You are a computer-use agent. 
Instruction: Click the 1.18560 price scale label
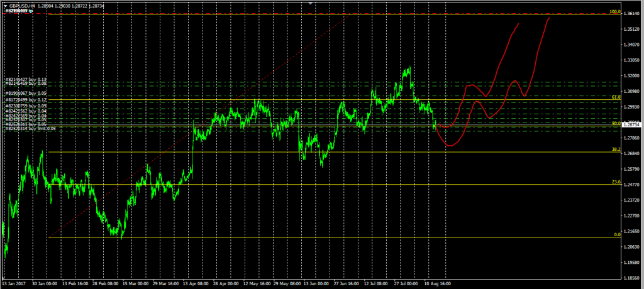point(633,277)
